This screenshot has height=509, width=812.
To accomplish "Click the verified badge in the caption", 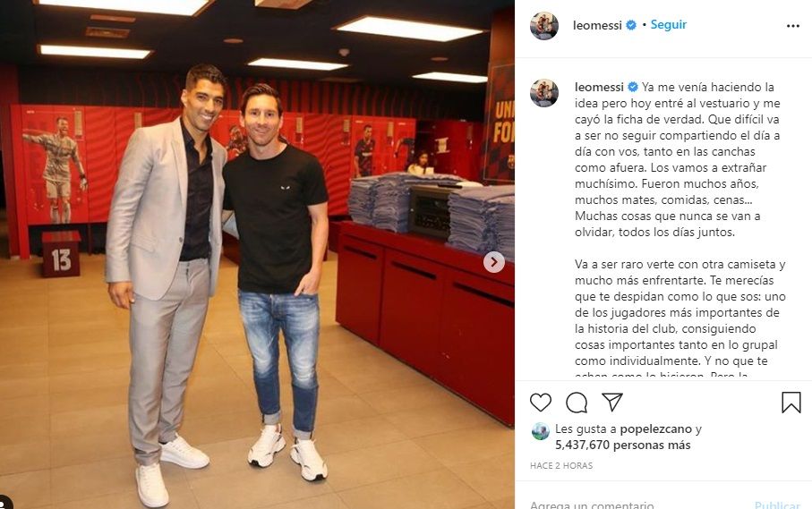I will pyautogui.click(x=633, y=87).
